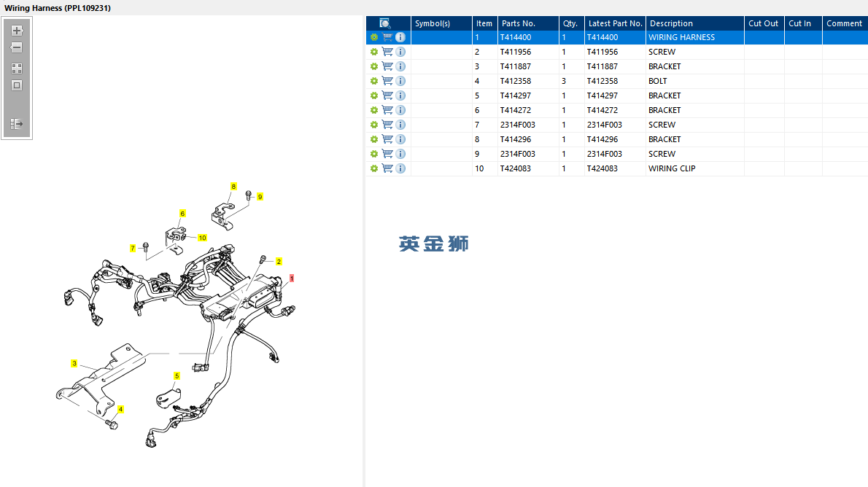The height and width of the screenshot is (487, 868).
Task: Show info for T411956 screw
Action: tap(400, 52)
